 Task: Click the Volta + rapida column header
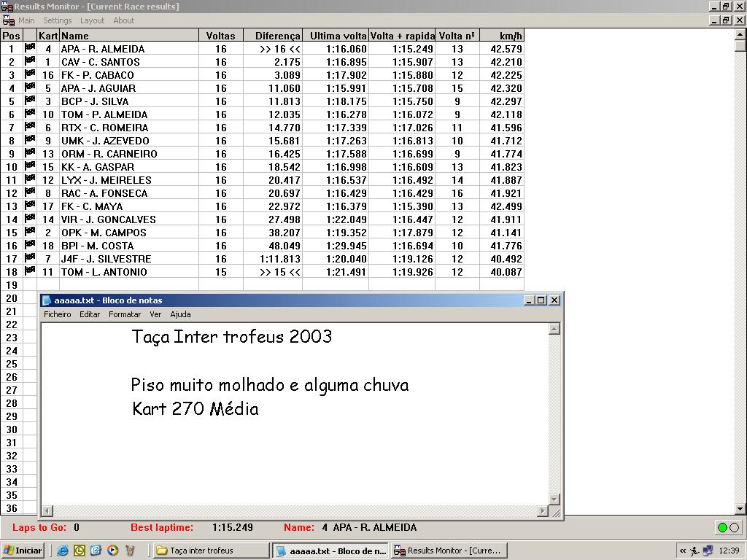coord(402,36)
